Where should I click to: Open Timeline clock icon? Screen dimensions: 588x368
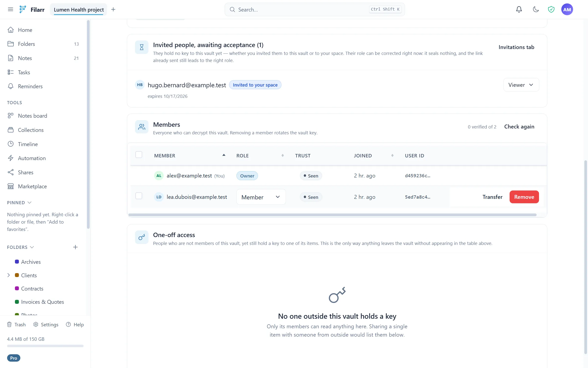tap(11, 144)
